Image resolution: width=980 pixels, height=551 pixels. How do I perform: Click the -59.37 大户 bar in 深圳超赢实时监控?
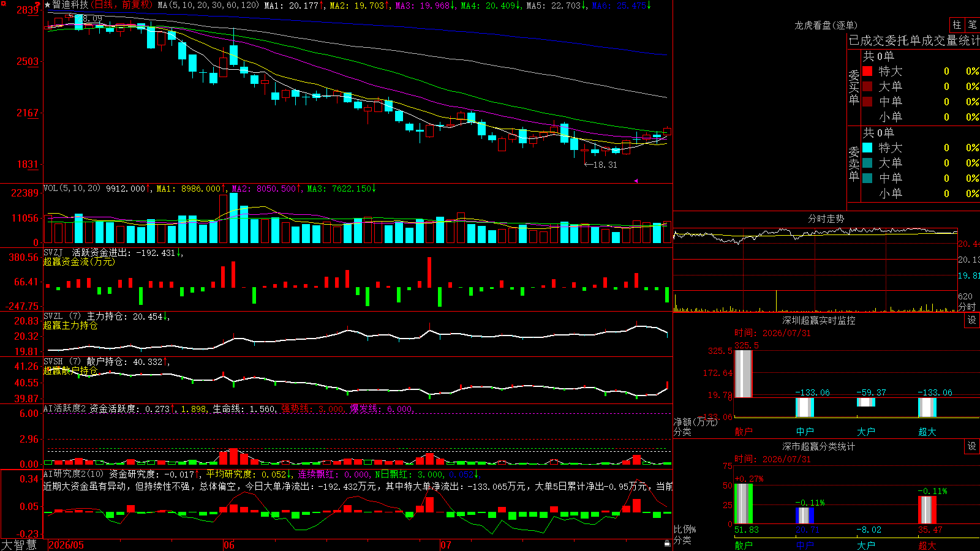pyautogui.click(x=866, y=402)
